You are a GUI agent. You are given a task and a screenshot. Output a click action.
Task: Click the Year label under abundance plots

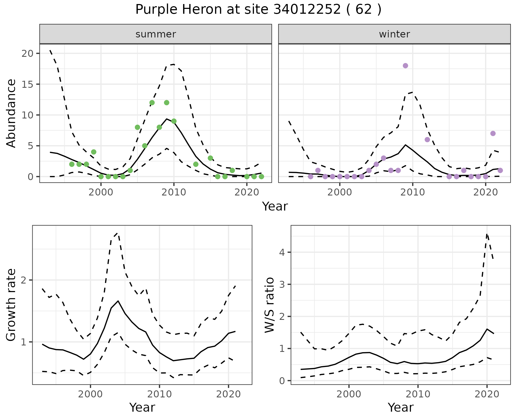(275, 206)
